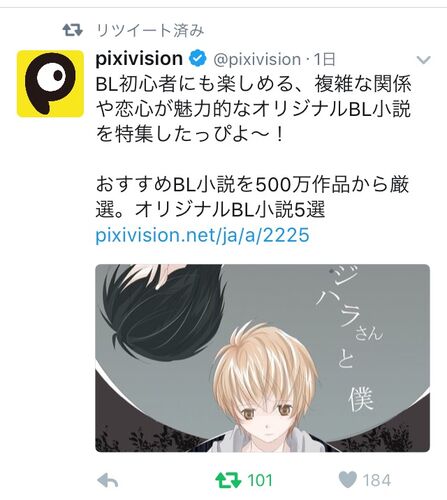Click the pixivision display name

tap(139, 59)
